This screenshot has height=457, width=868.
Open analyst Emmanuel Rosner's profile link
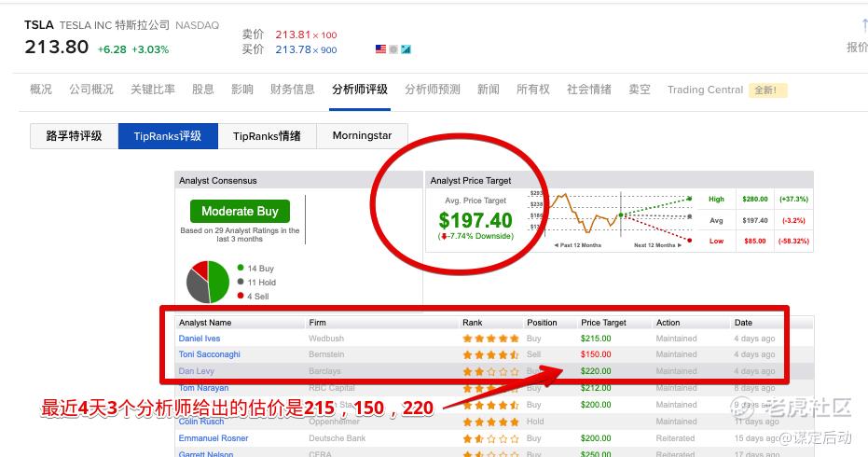(x=214, y=438)
